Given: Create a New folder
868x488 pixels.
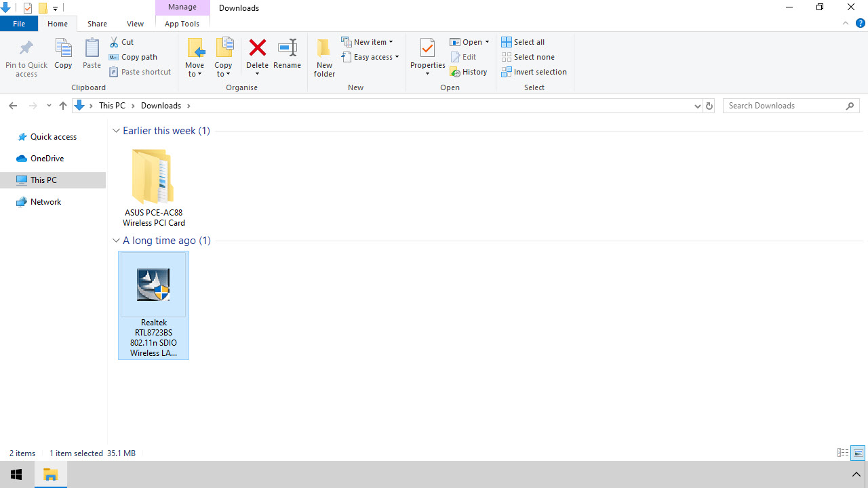Looking at the screenshot, I should (x=324, y=58).
